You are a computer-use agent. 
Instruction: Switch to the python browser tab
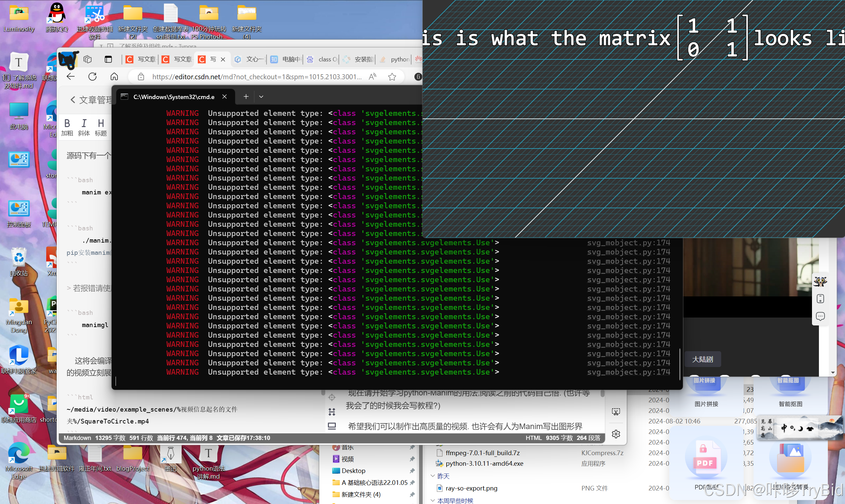pos(394,59)
